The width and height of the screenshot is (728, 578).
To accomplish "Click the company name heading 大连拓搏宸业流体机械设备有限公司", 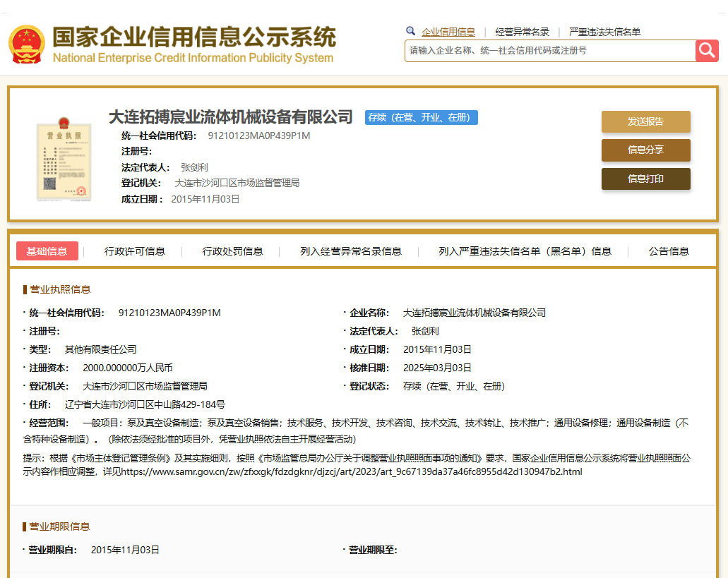I will [x=231, y=117].
